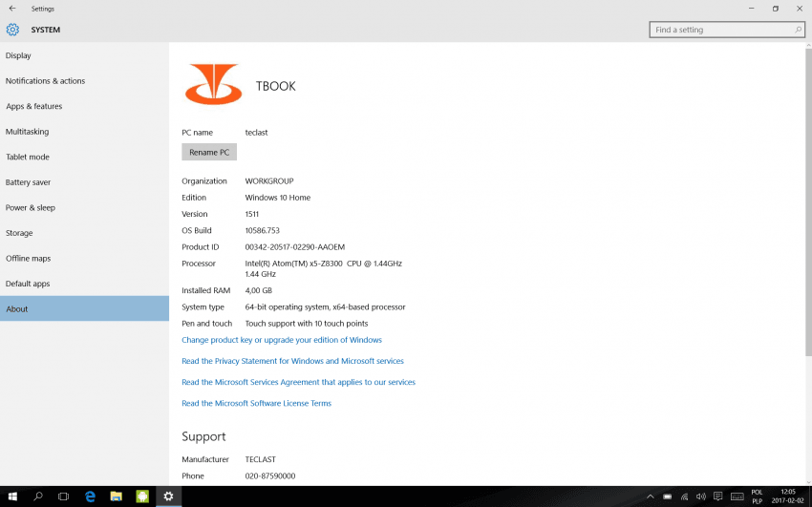Open the Windows Start menu

tap(12, 496)
